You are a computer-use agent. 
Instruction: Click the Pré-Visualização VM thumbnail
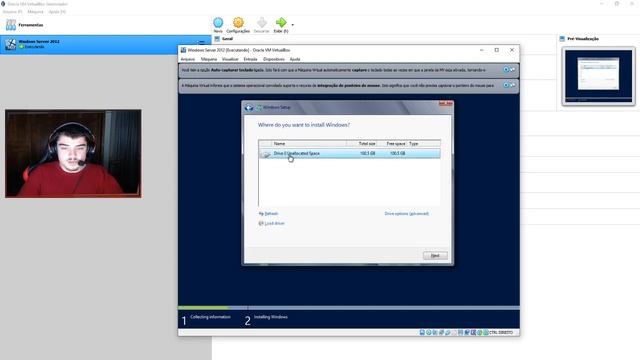[x=598, y=76]
